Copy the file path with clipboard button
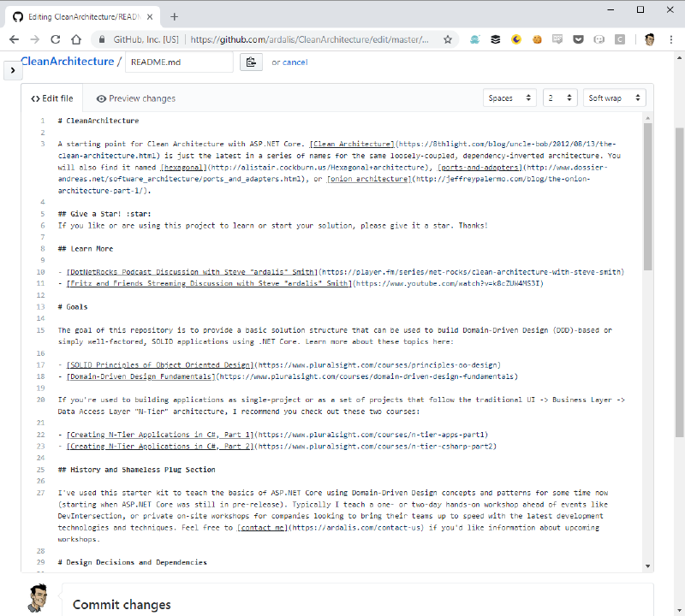Image resolution: width=685 pixels, height=616 pixels. (x=251, y=62)
